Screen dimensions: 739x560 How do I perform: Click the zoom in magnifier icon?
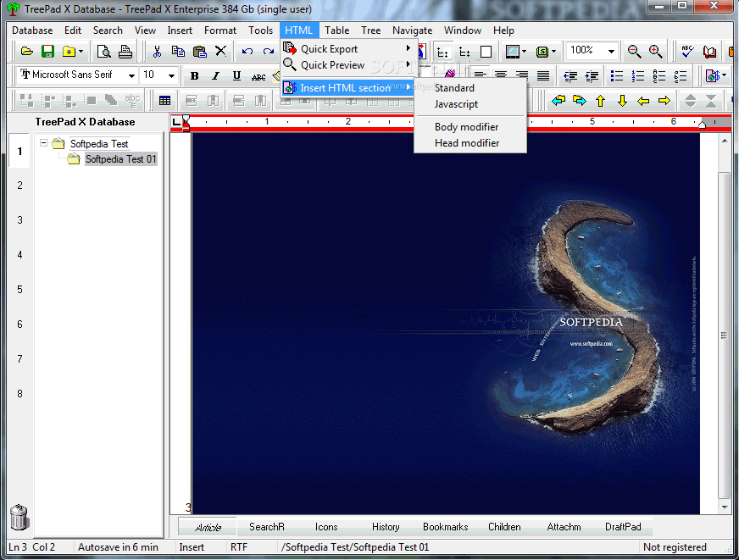pos(656,51)
